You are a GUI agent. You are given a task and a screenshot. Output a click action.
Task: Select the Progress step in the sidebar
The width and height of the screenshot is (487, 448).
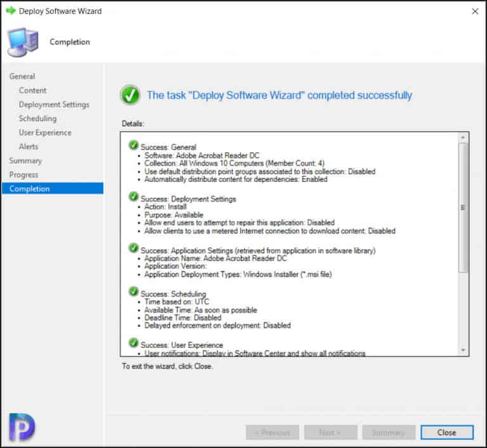coord(24,175)
